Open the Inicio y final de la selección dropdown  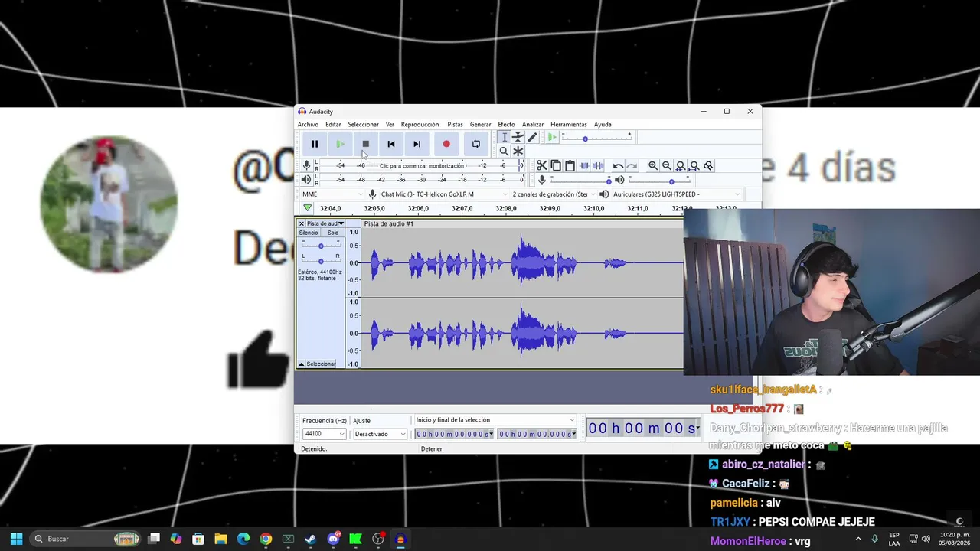click(x=495, y=420)
